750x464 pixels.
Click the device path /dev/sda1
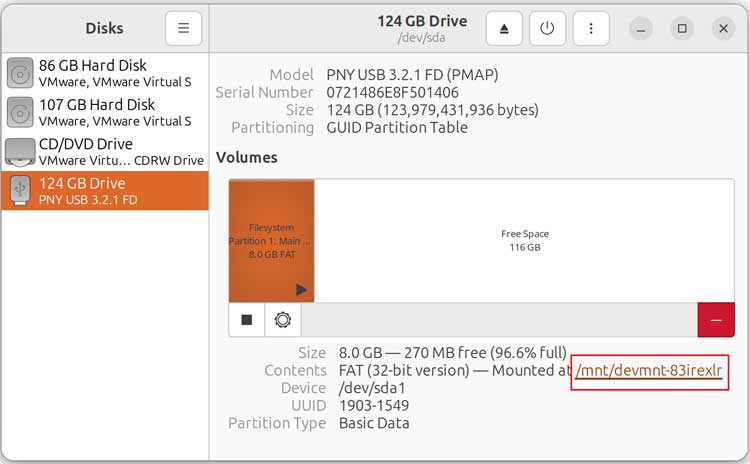[372, 388]
